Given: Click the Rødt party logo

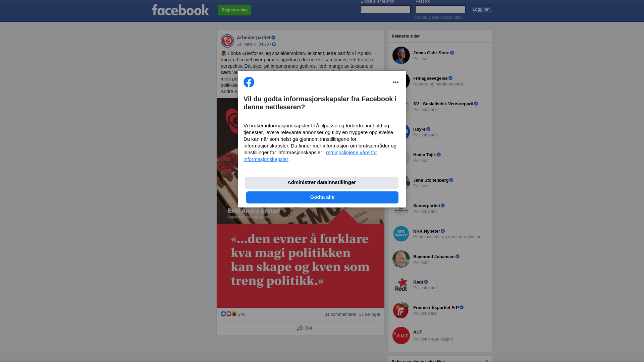Looking at the screenshot, I should (x=401, y=285).
